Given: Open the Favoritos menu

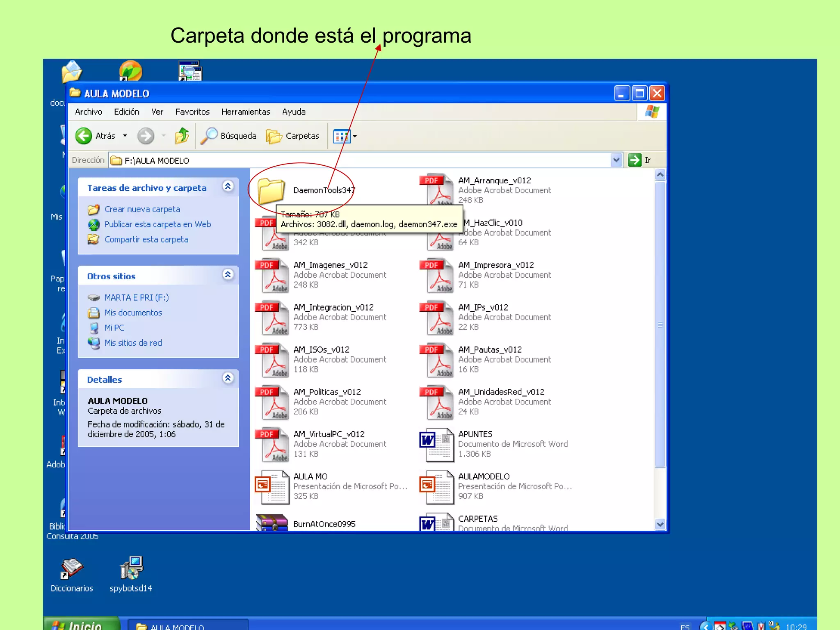Looking at the screenshot, I should pyautogui.click(x=192, y=112).
